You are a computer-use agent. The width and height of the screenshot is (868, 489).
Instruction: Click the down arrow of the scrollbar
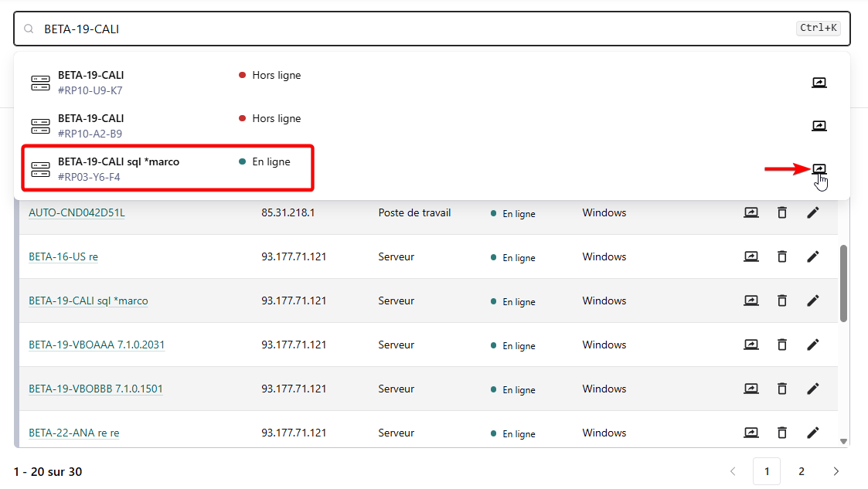pyautogui.click(x=843, y=442)
